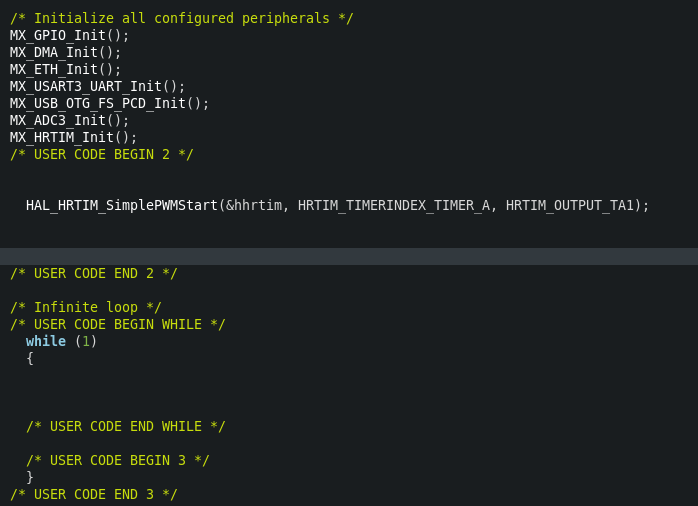Click the MX_GPIO_Init() call line
Image resolution: width=698 pixels, height=506 pixels.
click(x=69, y=36)
